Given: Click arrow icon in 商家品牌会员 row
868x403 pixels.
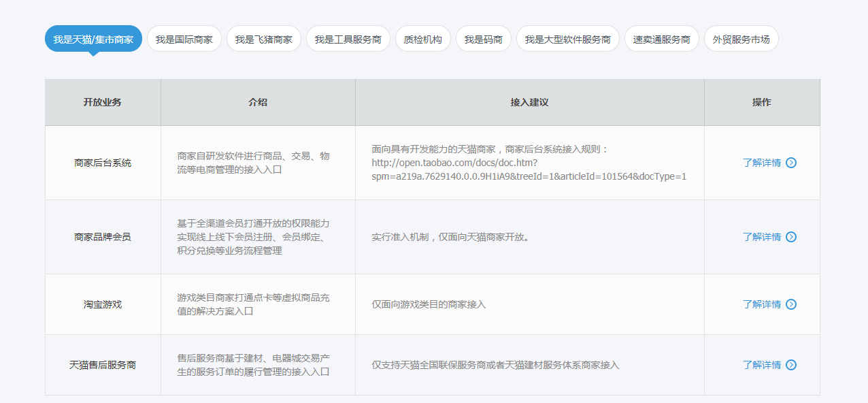Looking at the screenshot, I should coord(791,237).
